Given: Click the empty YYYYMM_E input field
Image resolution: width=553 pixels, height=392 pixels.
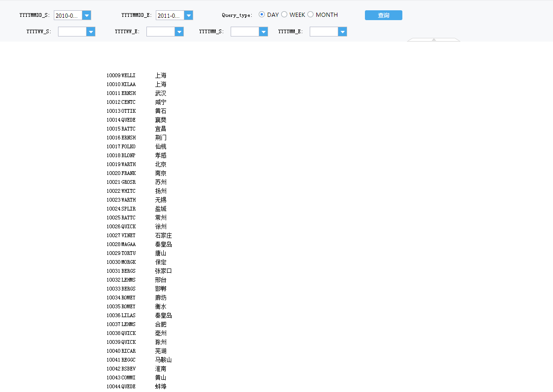Looking at the screenshot, I should tap(324, 32).
